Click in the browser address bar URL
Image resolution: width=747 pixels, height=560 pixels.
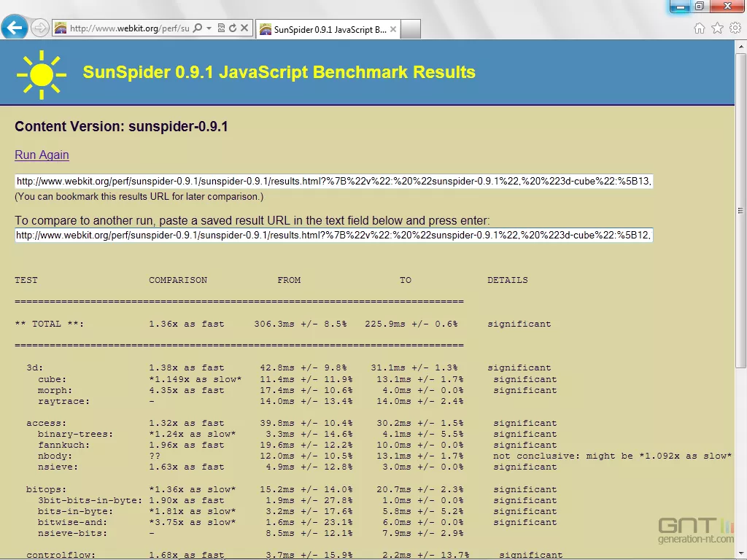[x=129, y=28]
